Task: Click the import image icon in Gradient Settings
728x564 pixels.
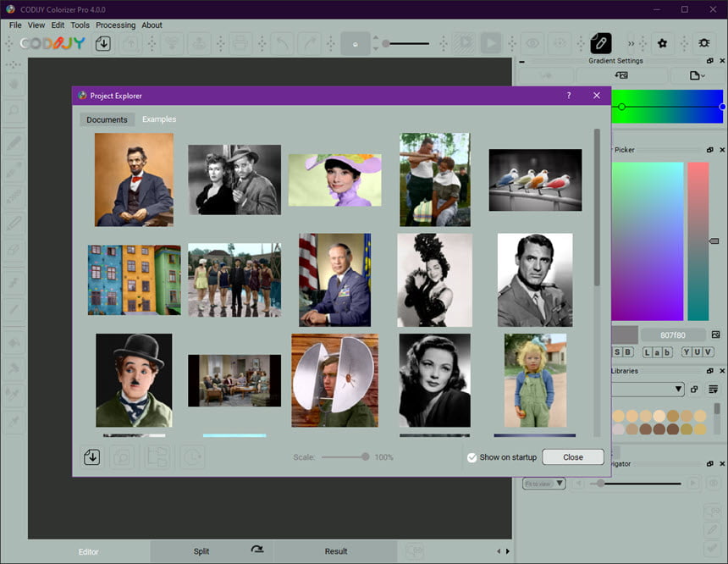Action: coord(621,75)
